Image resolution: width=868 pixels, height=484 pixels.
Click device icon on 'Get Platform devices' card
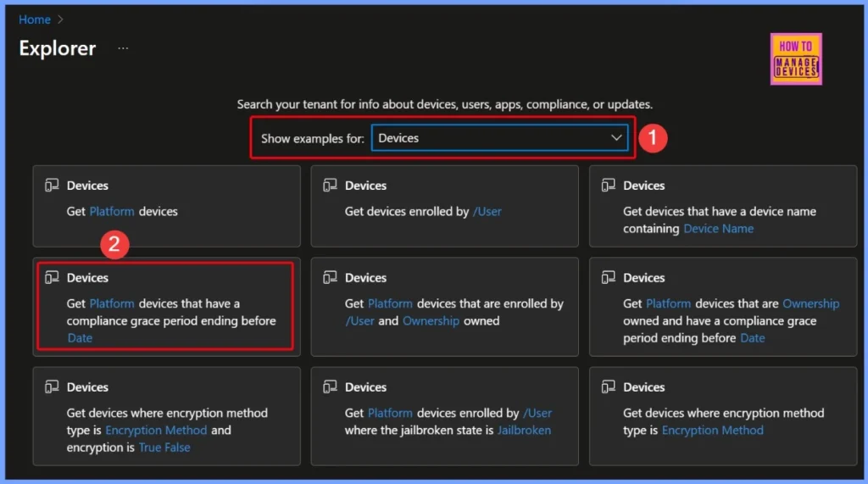click(x=52, y=185)
